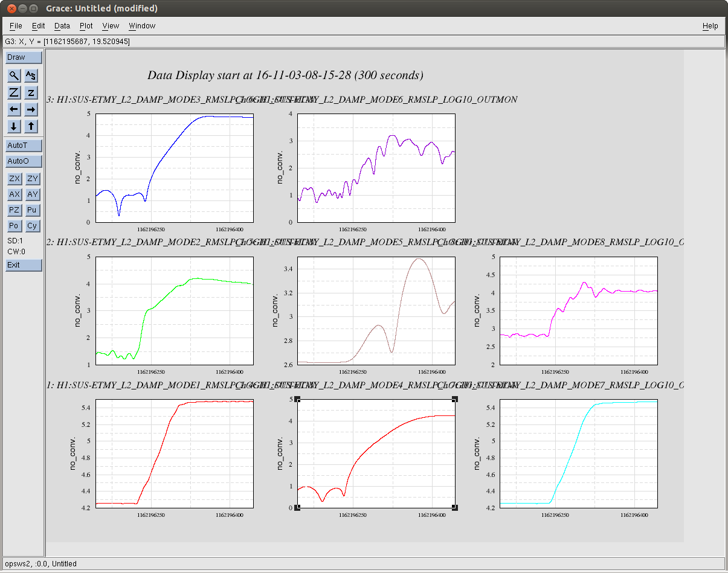Select the blue MODE3 graph

click(x=175, y=168)
